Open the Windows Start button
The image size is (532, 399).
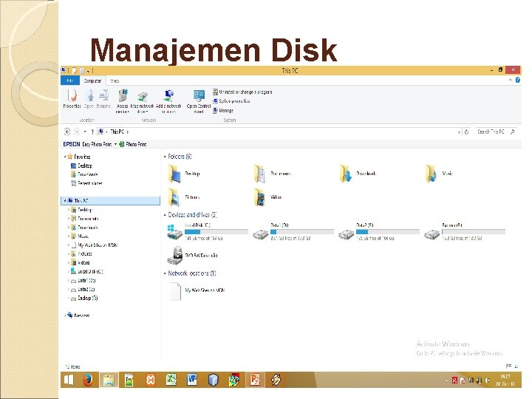(69, 380)
